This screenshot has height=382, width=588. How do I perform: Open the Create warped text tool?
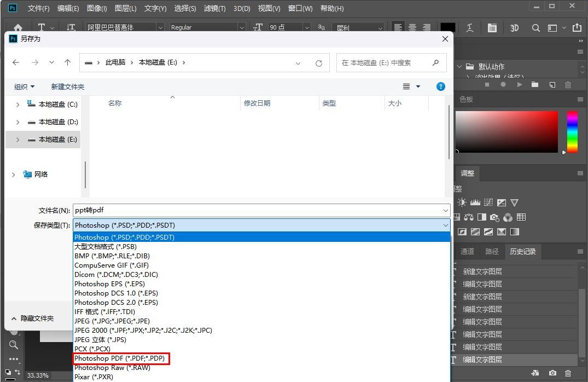click(x=469, y=27)
